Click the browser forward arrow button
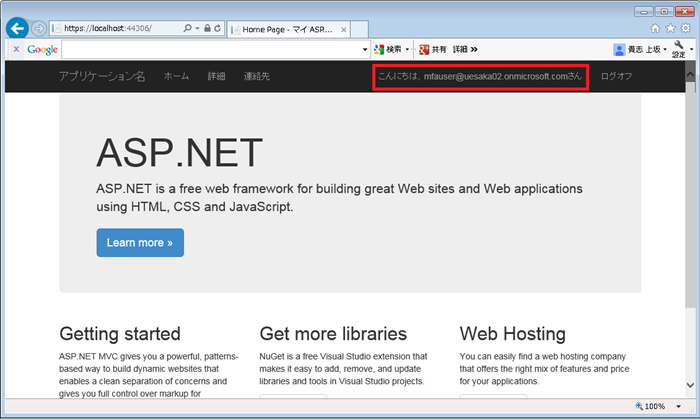The height and width of the screenshot is (419, 700). point(39,29)
